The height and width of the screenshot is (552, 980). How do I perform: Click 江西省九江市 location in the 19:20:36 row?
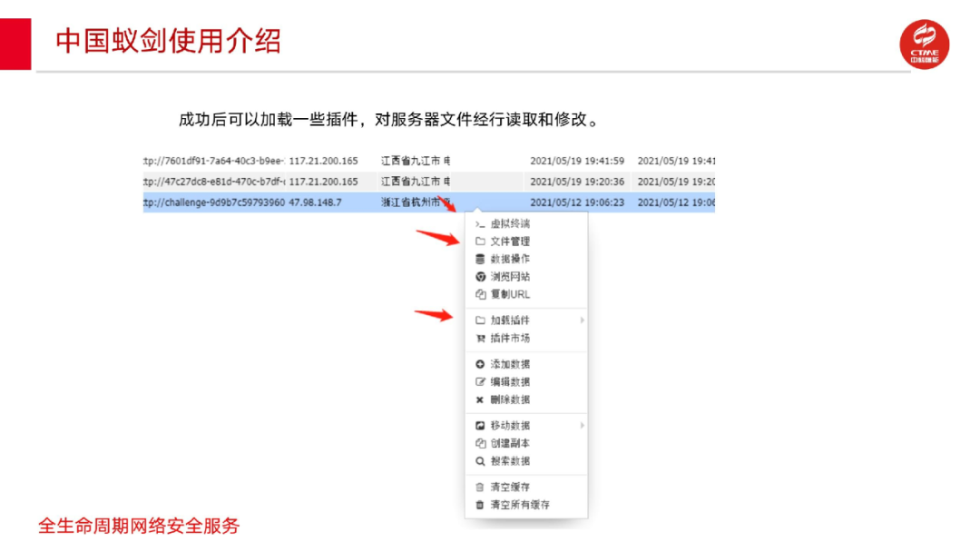tap(415, 182)
